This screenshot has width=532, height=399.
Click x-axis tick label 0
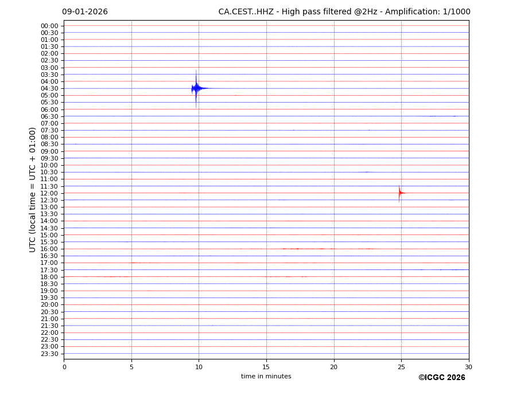tap(64, 367)
